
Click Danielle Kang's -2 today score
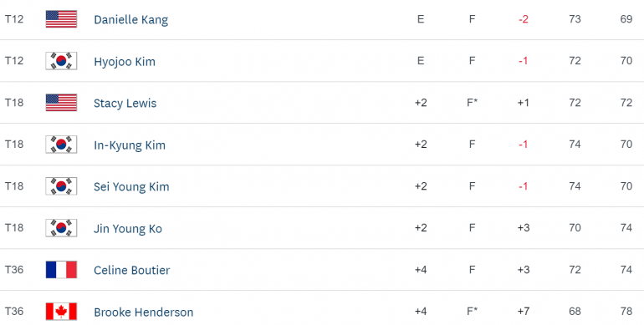pos(524,19)
